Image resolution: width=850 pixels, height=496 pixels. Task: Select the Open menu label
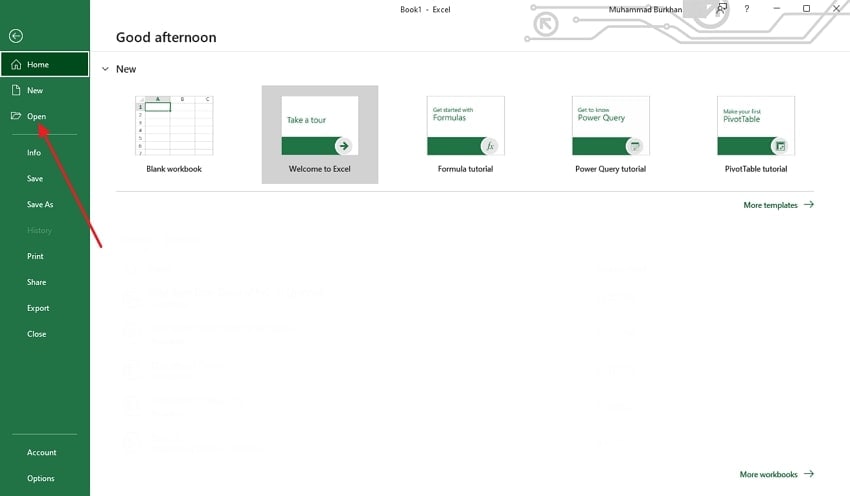coord(36,117)
